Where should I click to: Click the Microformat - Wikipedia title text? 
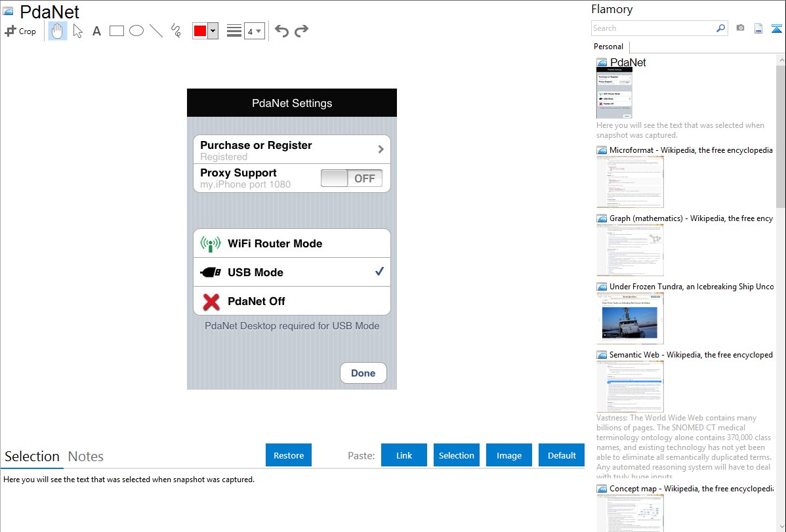691,150
